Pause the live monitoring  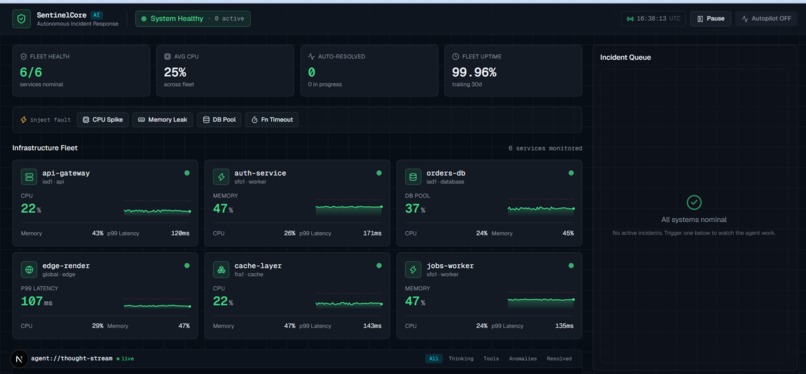click(710, 19)
